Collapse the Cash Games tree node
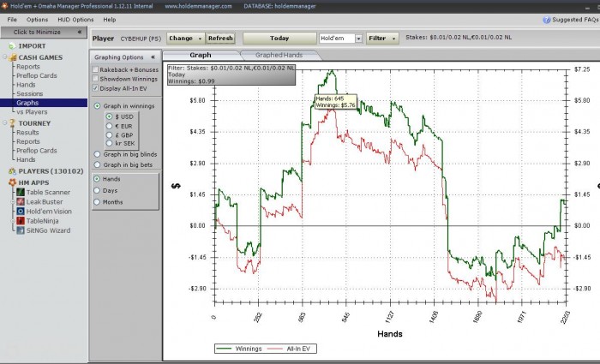600x364 pixels. [x=5, y=57]
